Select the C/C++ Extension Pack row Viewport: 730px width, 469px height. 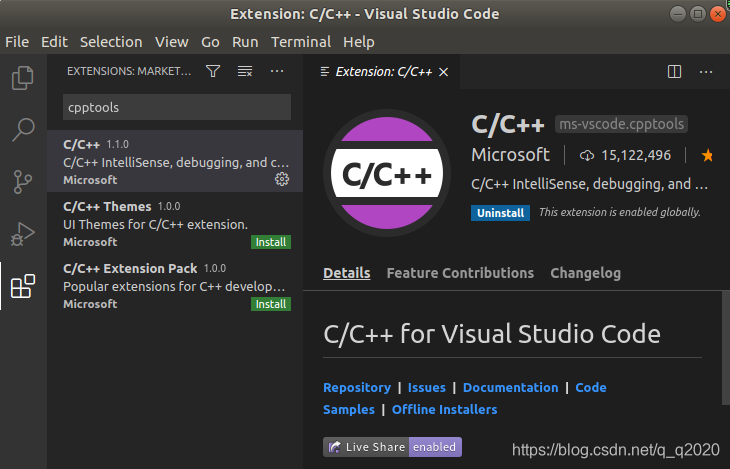tap(175, 285)
